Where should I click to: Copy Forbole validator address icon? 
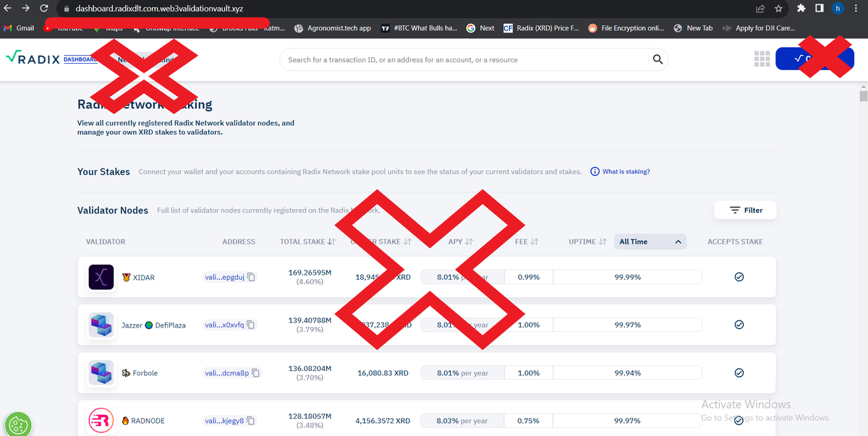pyautogui.click(x=256, y=373)
